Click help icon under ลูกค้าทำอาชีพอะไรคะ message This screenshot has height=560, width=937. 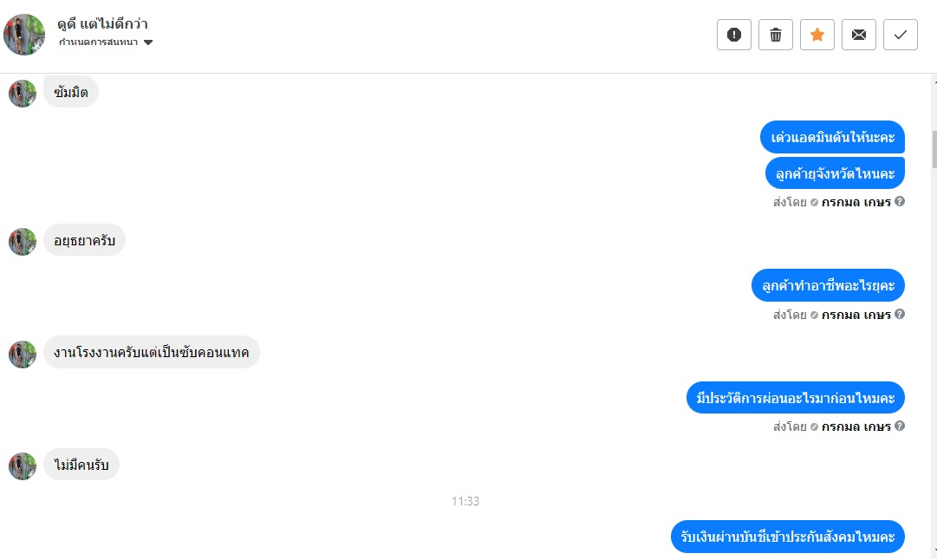pyautogui.click(x=900, y=314)
